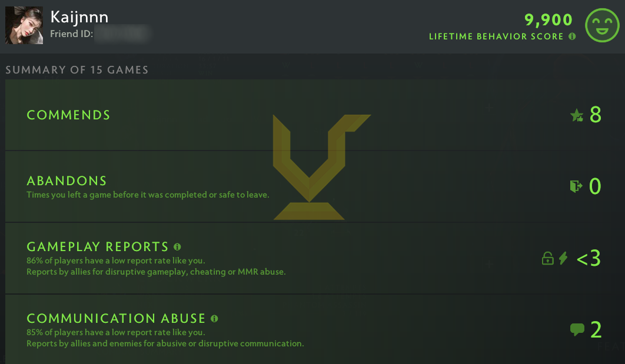Click the commends star thumbs-up icon

[577, 115]
